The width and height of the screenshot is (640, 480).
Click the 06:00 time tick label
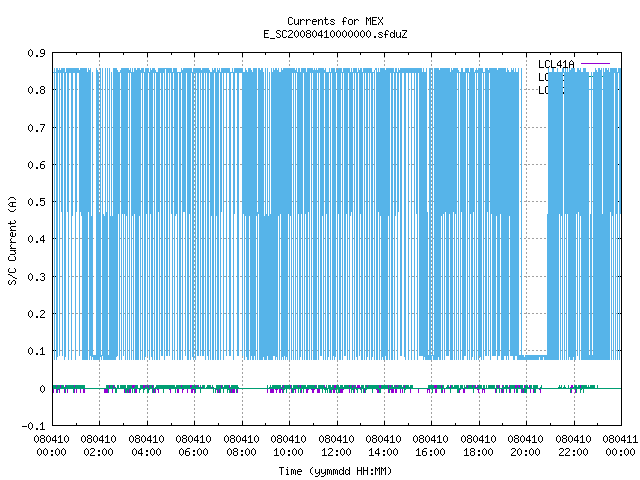pyautogui.click(x=193, y=452)
